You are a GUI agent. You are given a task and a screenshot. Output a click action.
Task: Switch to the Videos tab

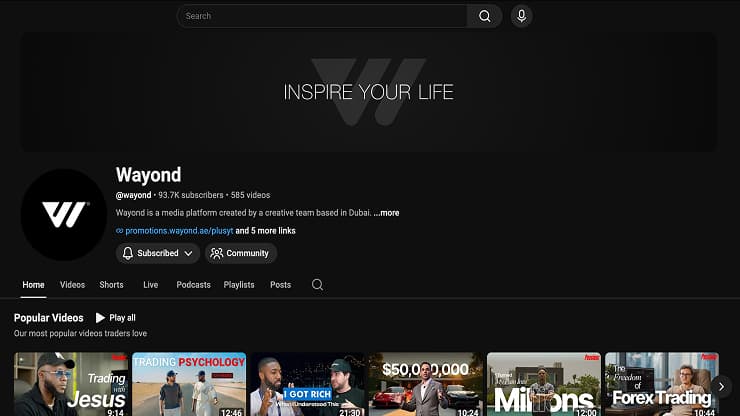coord(72,285)
